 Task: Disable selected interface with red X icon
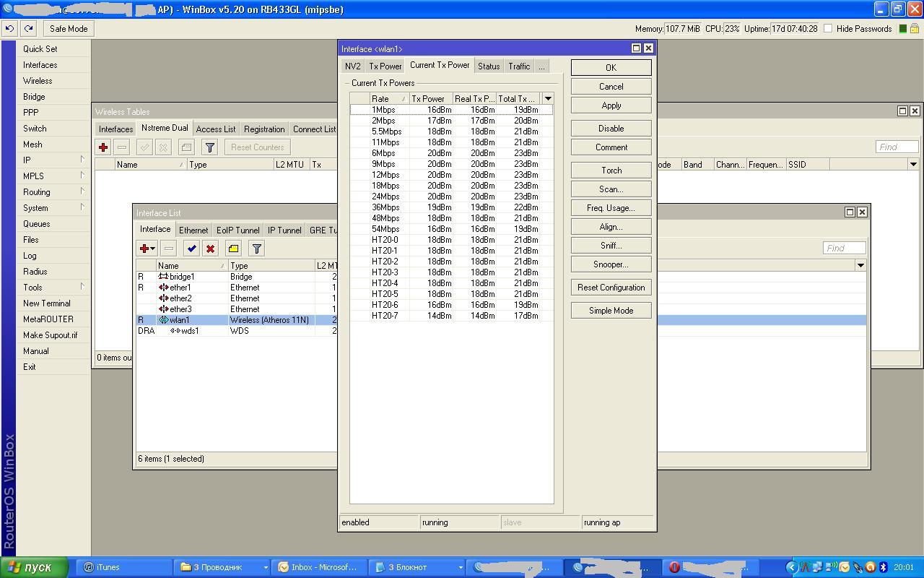tap(210, 249)
